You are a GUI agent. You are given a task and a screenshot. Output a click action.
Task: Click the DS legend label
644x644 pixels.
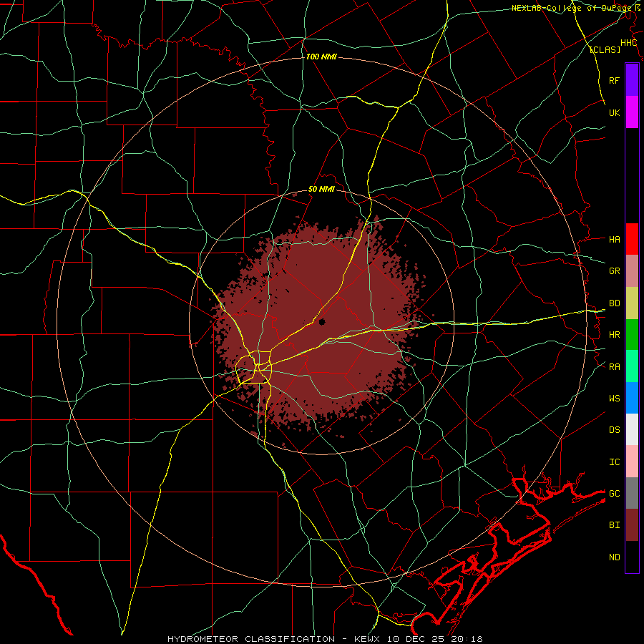[x=615, y=430]
